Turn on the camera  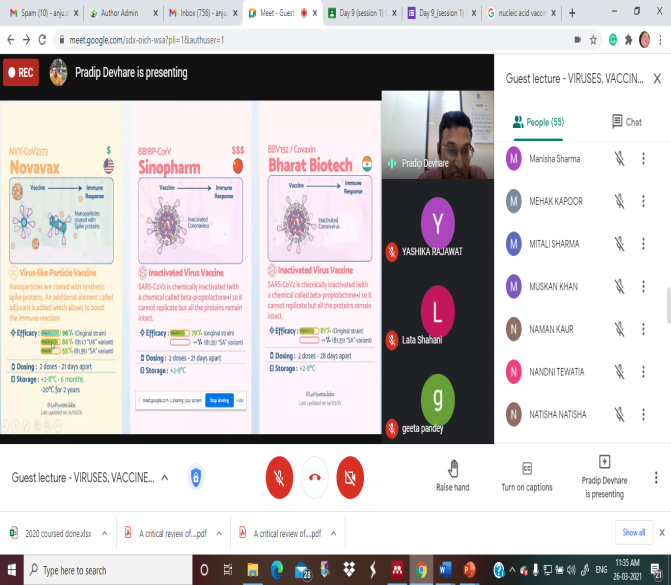(350, 477)
